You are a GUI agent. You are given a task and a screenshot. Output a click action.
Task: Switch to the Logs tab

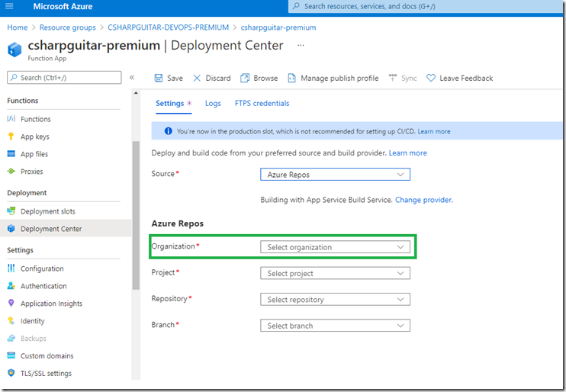[213, 104]
